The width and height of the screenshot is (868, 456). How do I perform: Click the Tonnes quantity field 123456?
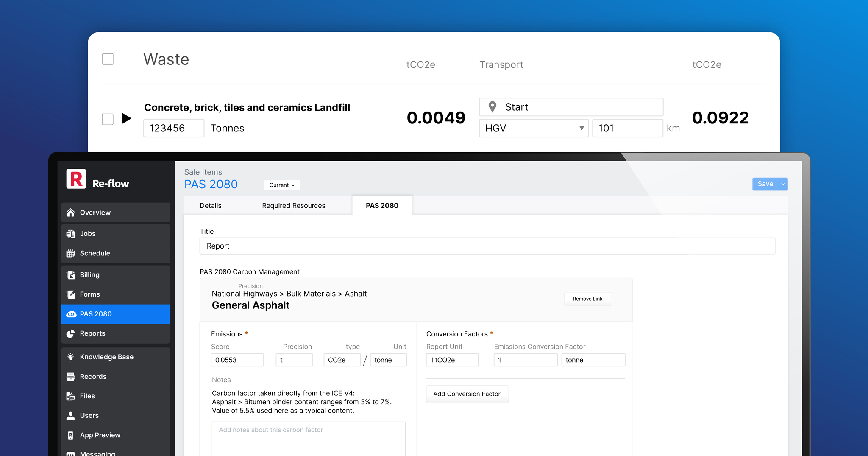(x=174, y=128)
